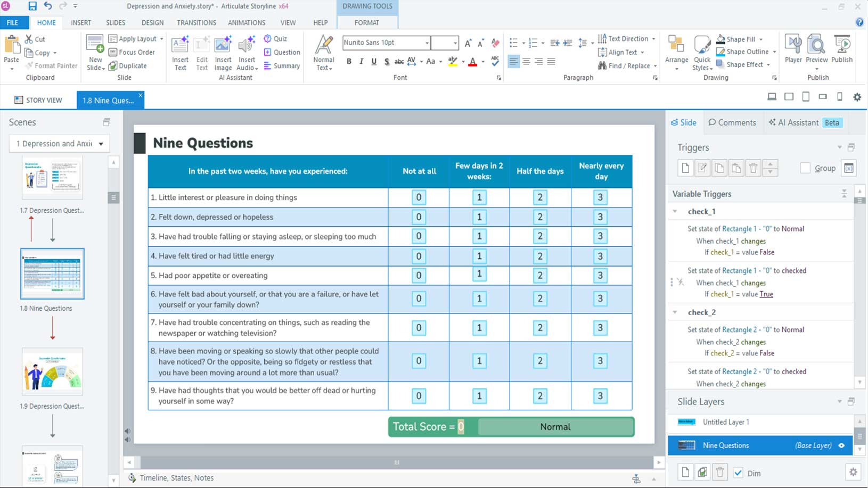
Task: Collapse the check_1 variable trigger group
Action: (675, 211)
